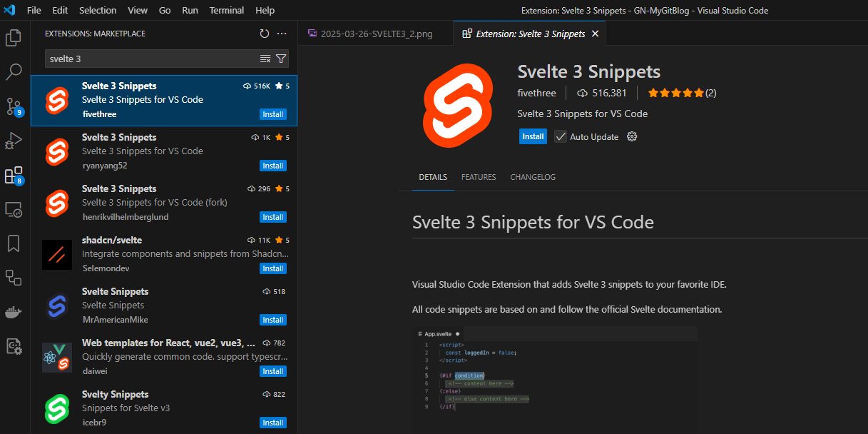Install Svelte 3 Snippets by henrikvilhelmberglund
The height and width of the screenshot is (434, 868).
(273, 217)
